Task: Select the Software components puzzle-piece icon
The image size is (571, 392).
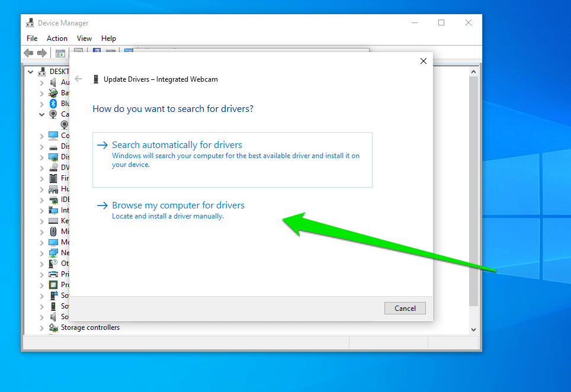Action: 53,295
